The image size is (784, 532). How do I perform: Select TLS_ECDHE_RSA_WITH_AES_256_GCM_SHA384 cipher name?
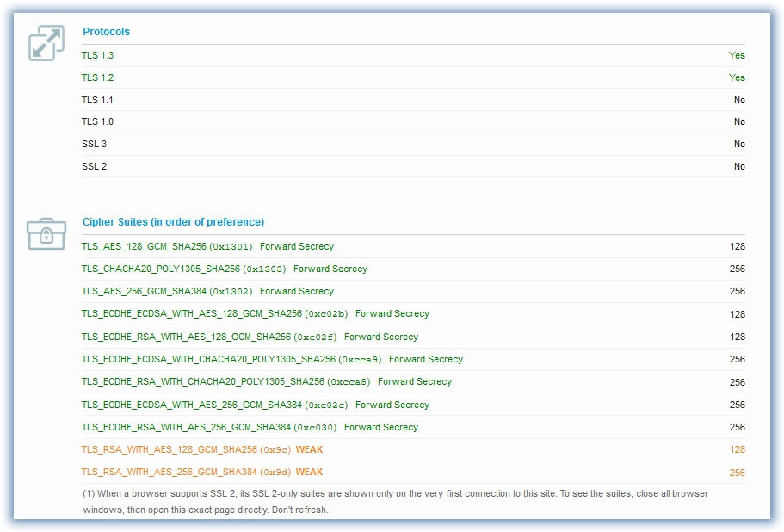186,428
